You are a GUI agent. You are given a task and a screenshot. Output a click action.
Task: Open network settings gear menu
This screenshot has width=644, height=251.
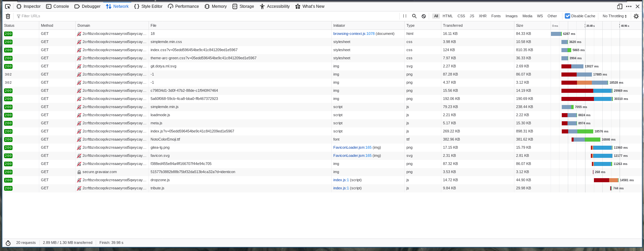(636, 16)
